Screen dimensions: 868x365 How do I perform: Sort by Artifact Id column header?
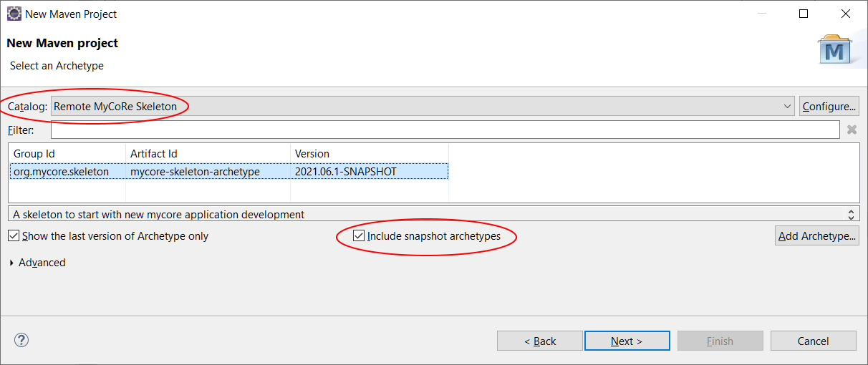tap(208, 154)
